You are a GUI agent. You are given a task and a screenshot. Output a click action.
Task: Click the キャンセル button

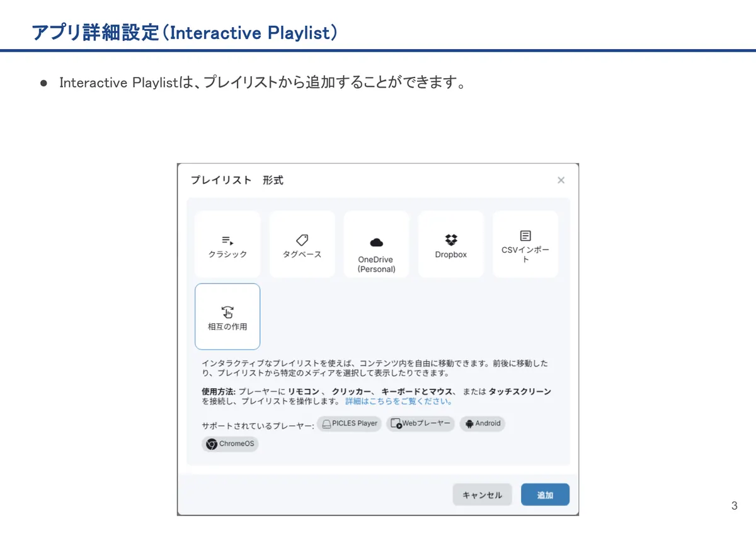(482, 495)
